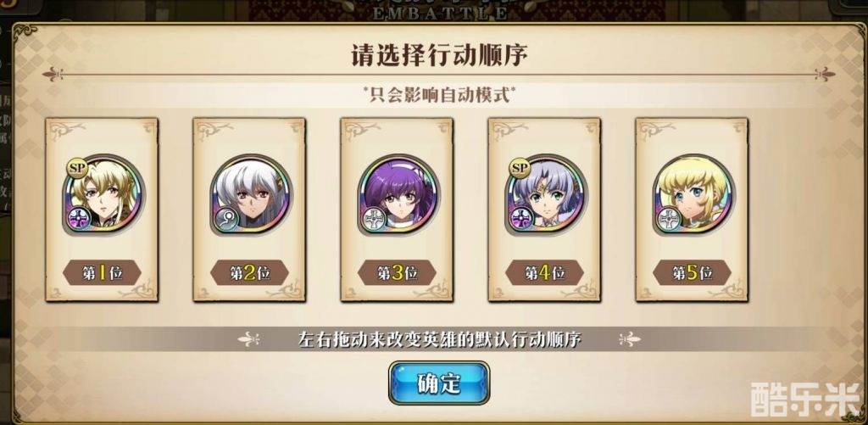Select the blonde blue-eyed hero portrait in slot 5

[693, 194]
